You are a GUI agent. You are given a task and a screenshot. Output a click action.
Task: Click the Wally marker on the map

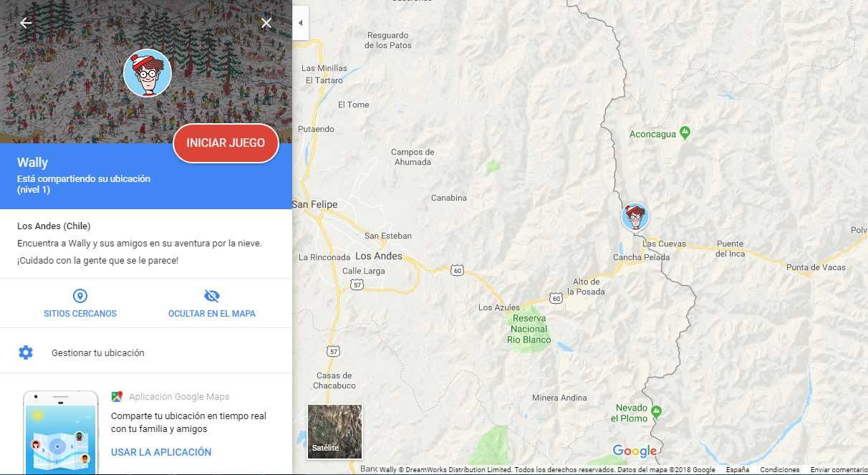[x=635, y=216]
